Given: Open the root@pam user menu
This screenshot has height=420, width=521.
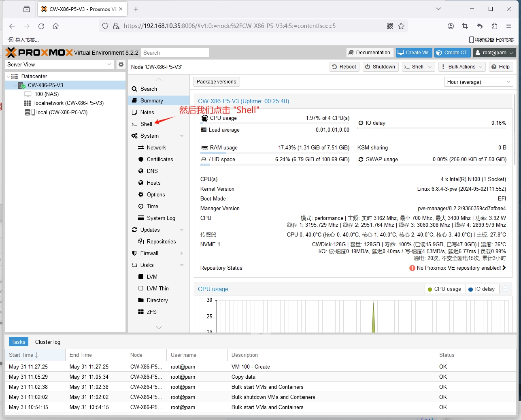Looking at the screenshot, I should click(x=494, y=53).
